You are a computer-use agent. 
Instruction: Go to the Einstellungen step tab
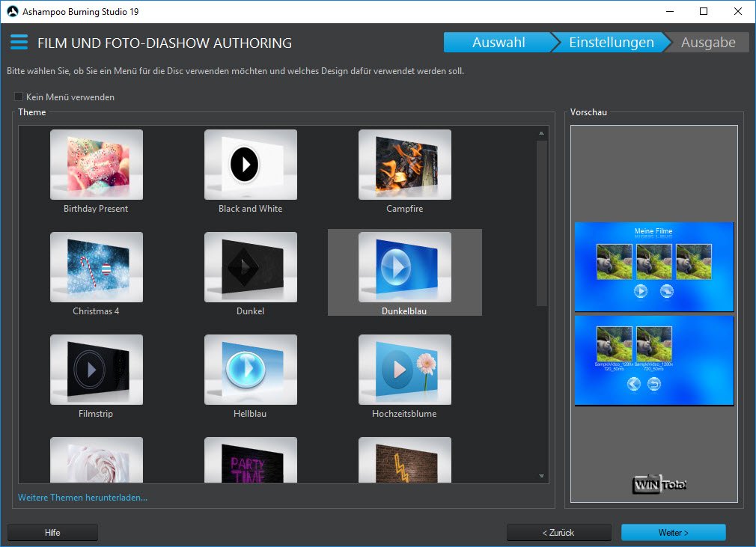(611, 43)
